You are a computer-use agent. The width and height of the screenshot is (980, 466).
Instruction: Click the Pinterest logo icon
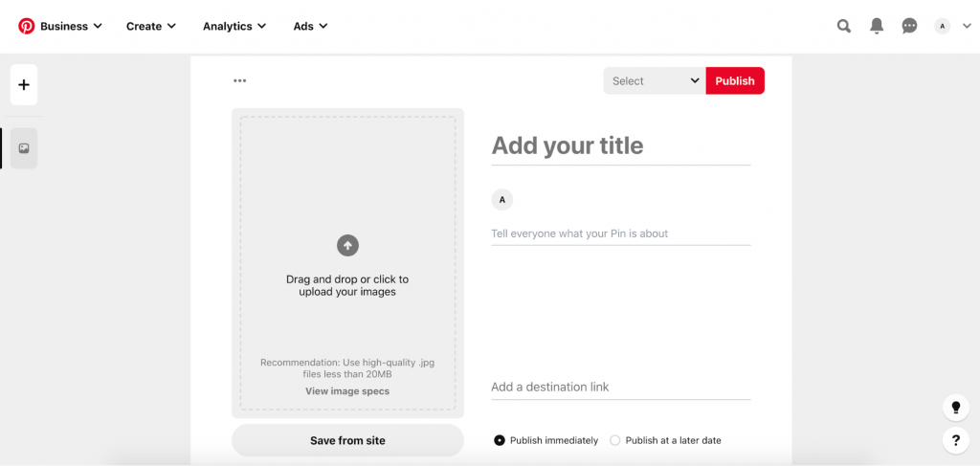(26, 26)
